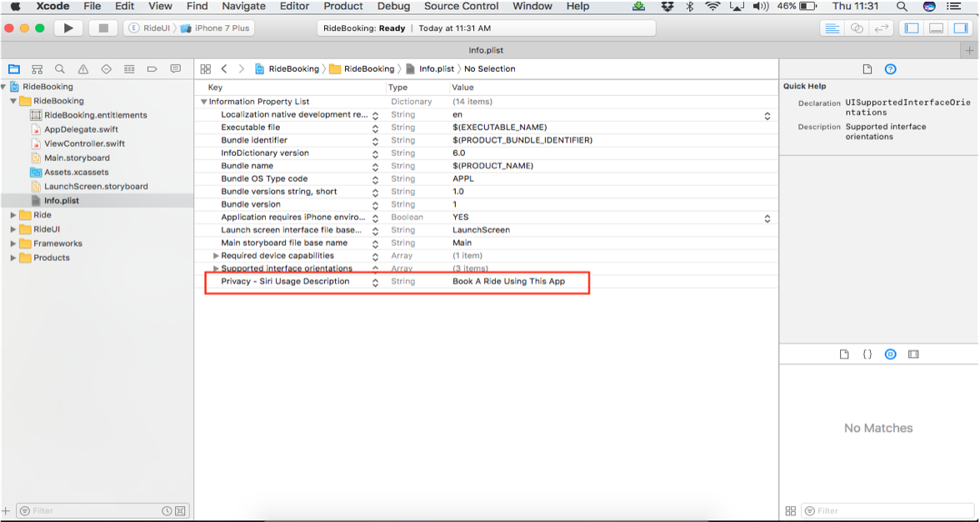The image size is (980, 522).
Task: Open the Navigate menu
Action: click(243, 6)
